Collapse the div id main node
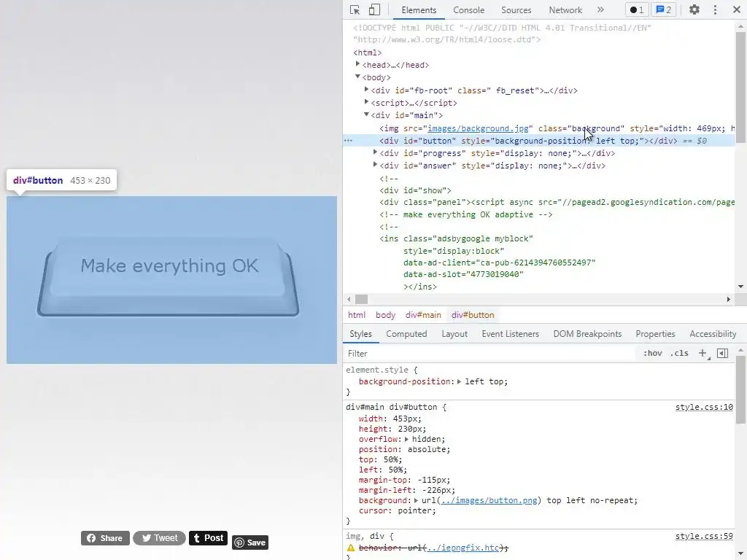This screenshot has height=560, width=747. point(366,114)
